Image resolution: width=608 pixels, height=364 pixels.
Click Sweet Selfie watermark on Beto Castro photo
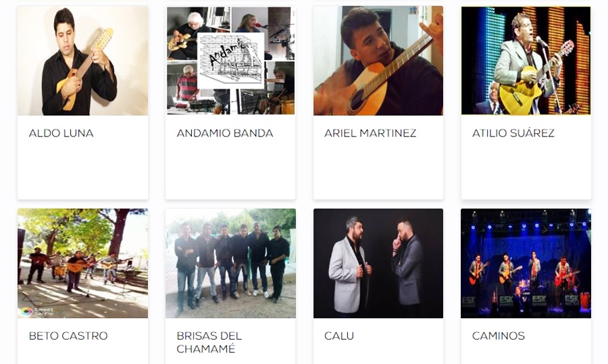(x=37, y=312)
